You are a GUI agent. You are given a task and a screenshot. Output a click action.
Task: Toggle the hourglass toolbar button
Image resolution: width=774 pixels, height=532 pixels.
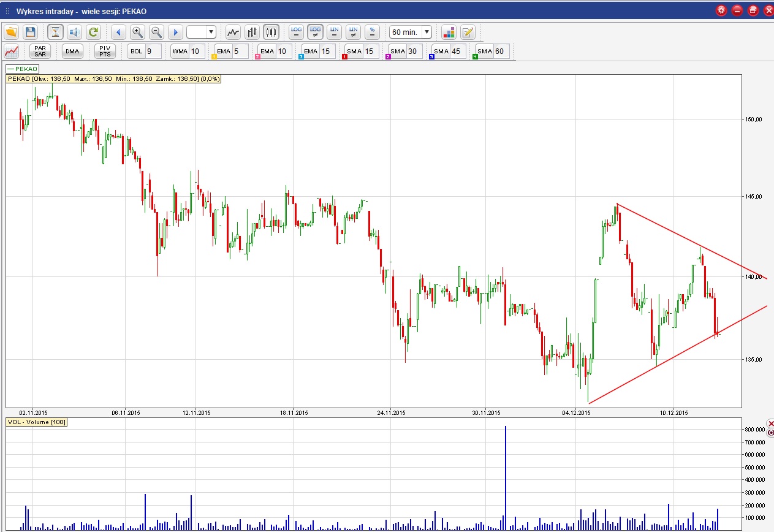pyautogui.click(x=55, y=32)
